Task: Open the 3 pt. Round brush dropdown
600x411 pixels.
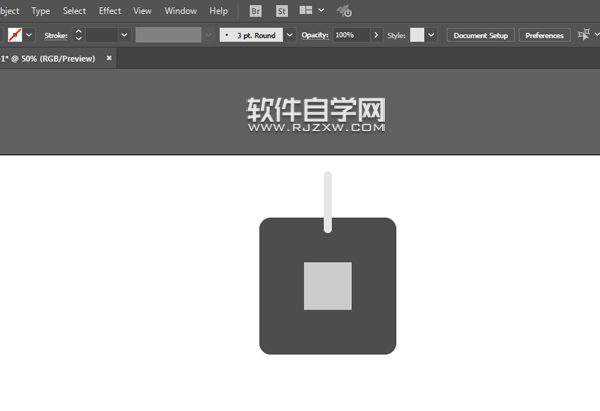Action: (x=290, y=35)
